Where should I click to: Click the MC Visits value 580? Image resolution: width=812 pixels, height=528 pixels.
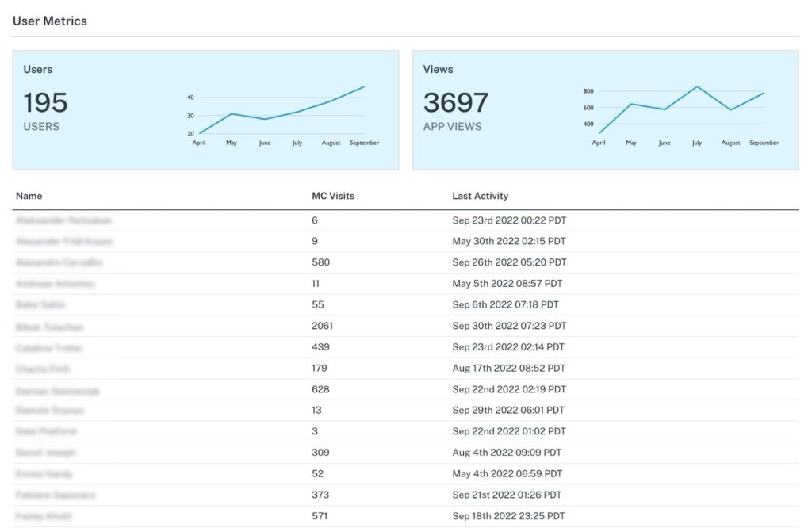(x=320, y=262)
